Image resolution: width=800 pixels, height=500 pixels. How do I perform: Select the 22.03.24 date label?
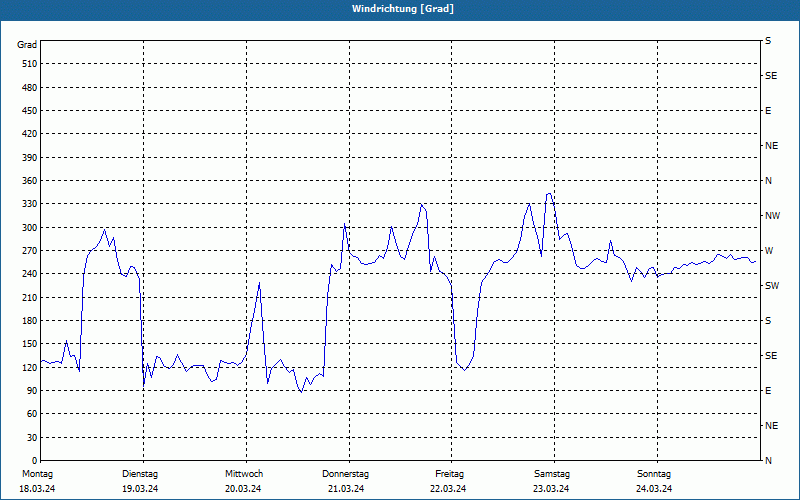448,489
